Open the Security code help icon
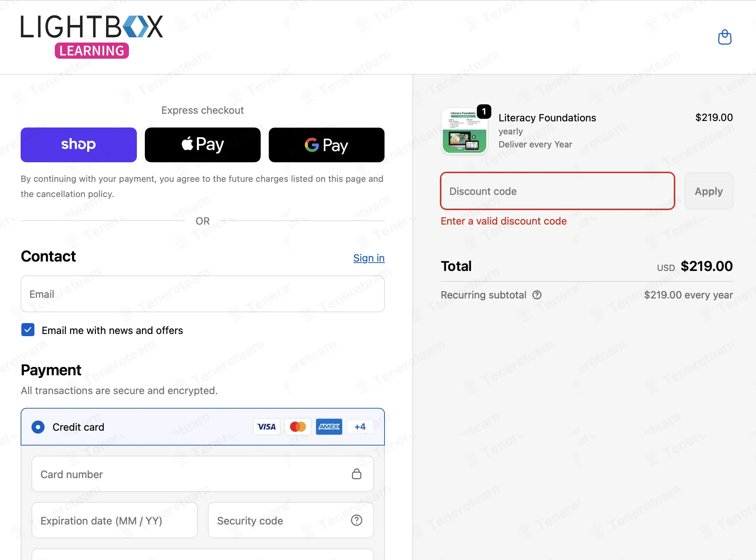Image resolution: width=756 pixels, height=560 pixels. [x=357, y=520]
